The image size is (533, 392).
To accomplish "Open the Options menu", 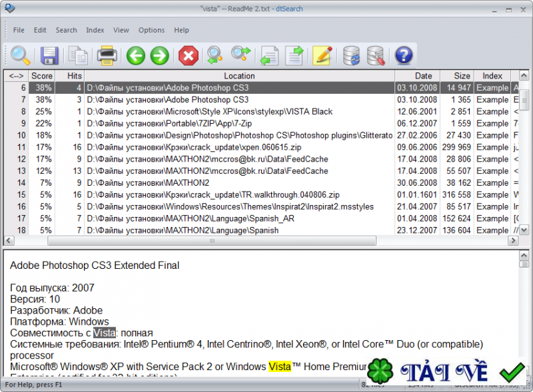I will [151, 30].
